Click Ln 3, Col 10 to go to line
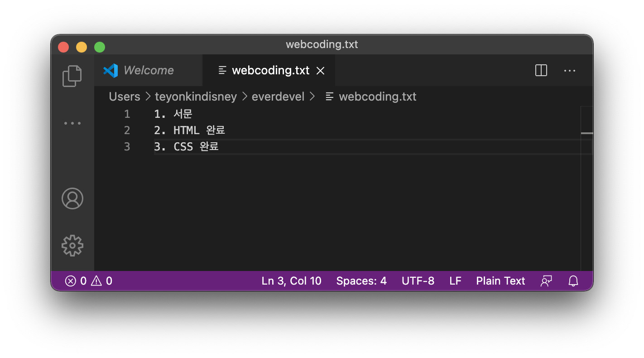Screen dimensions: 644x358 (x=291, y=281)
